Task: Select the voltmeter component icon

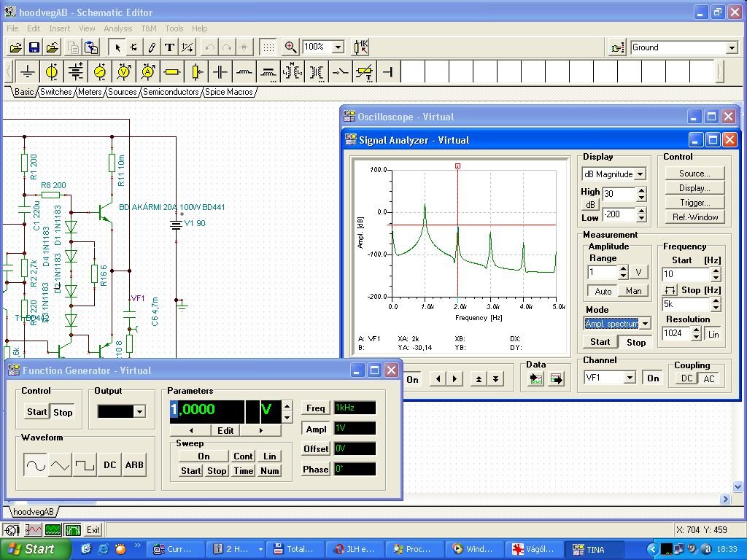Action: point(124,71)
